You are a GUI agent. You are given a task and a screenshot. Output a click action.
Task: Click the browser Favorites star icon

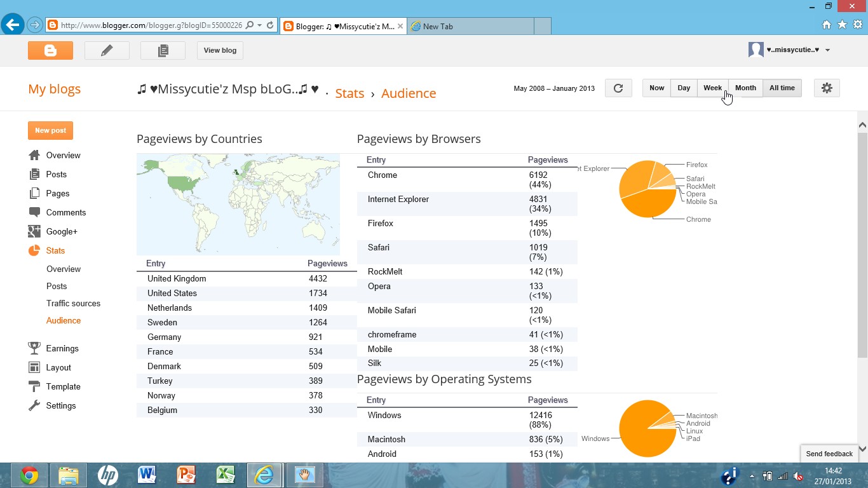pos(842,25)
